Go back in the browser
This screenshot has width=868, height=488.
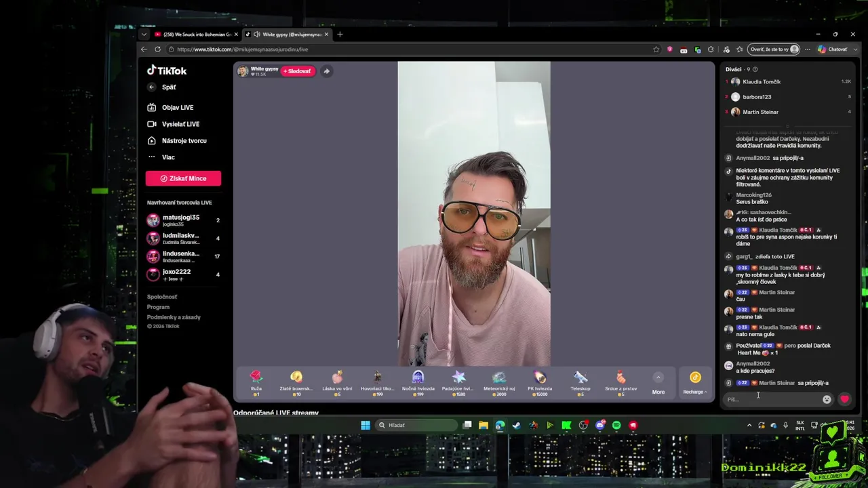pyautogui.click(x=144, y=49)
